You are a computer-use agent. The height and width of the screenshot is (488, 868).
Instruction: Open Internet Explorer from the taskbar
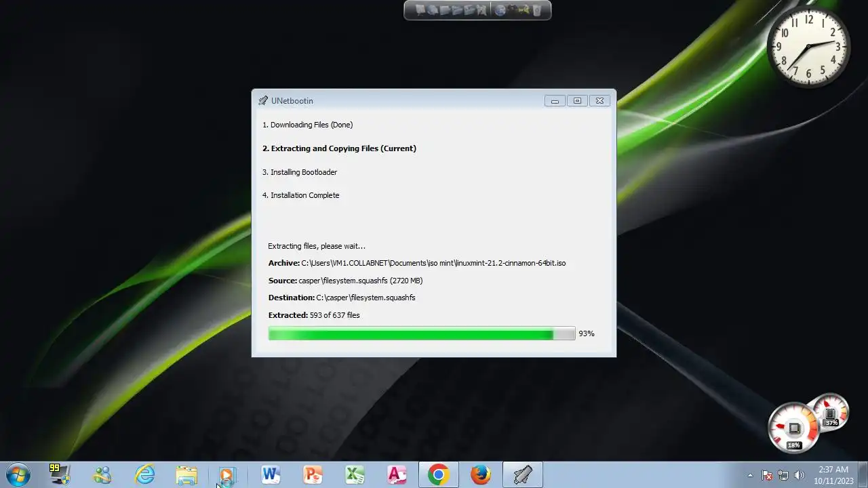point(144,474)
